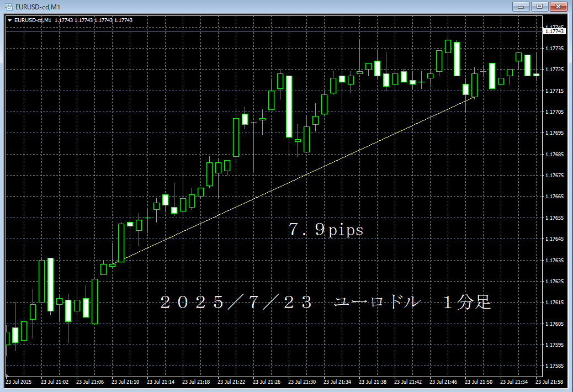Click the 1.17635 price axis label
The image size is (573, 392).
coord(554,261)
